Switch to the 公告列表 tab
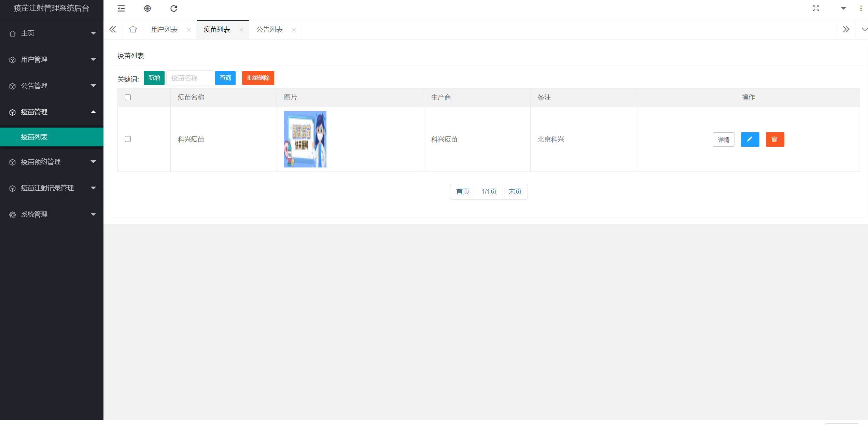The width and height of the screenshot is (868, 425). coord(269,30)
